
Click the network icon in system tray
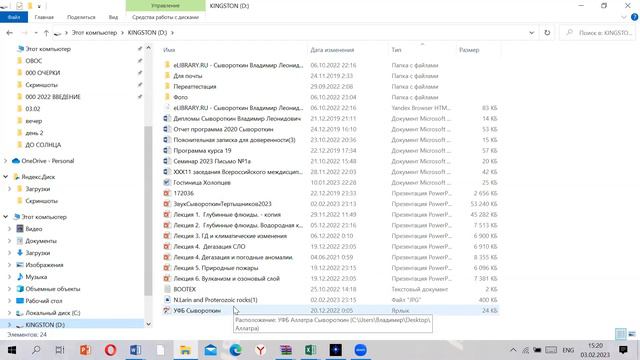[x=526, y=350]
